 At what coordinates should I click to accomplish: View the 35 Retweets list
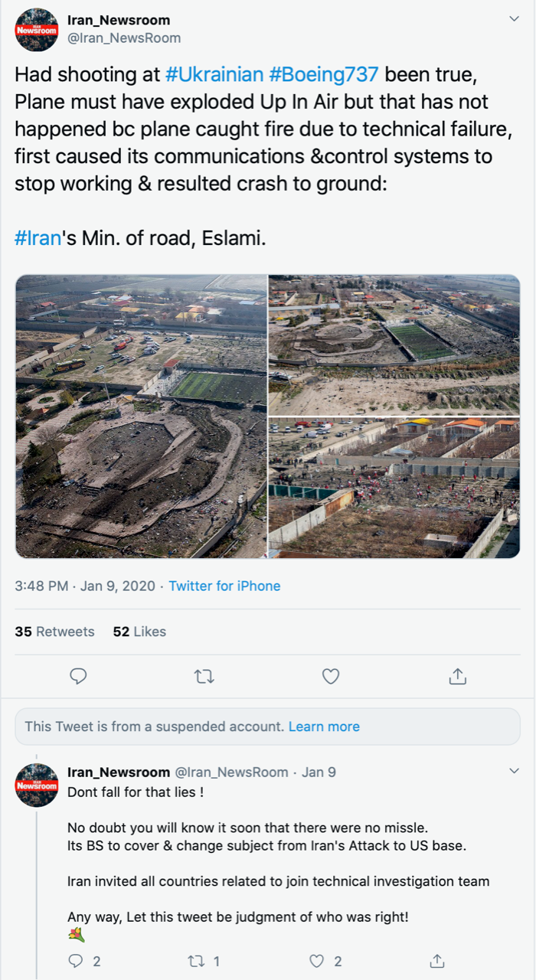coord(54,632)
